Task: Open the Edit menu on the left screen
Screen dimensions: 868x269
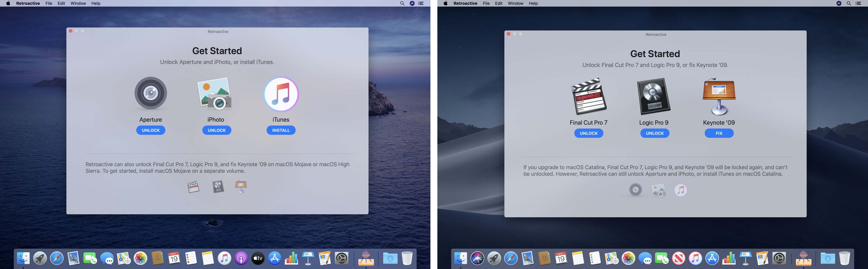Action: point(61,3)
